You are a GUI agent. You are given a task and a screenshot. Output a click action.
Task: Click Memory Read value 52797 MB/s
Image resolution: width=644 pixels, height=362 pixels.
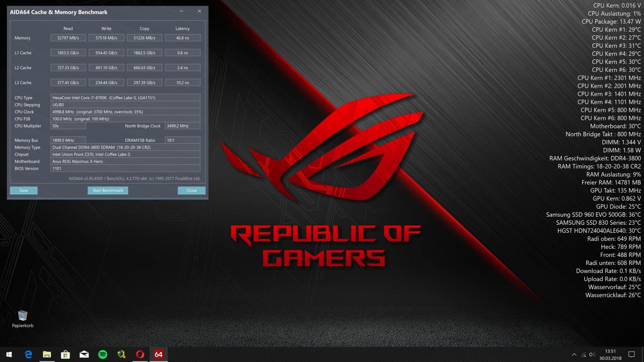click(68, 38)
